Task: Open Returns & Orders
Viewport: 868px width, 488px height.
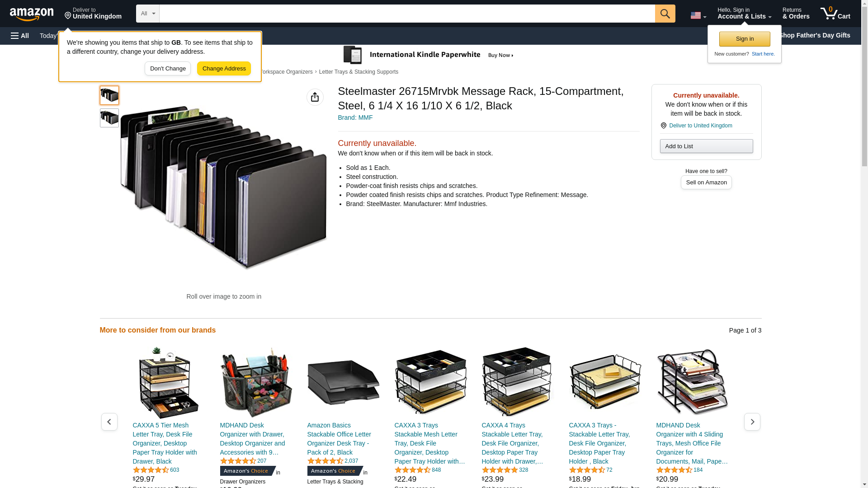Action: coord(796,14)
